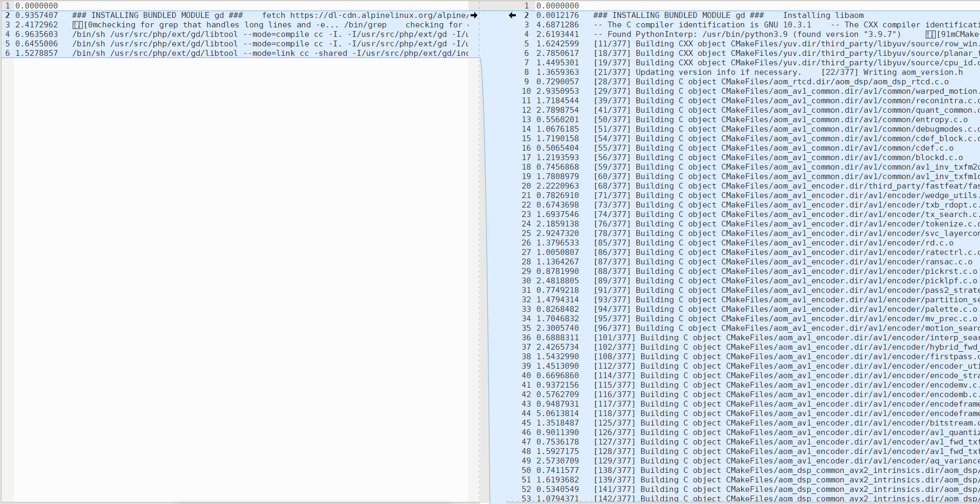The height and width of the screenshot is (504, 980).
Task: Click the right-pointing merge arrow on left pane
Action: pos(475,15)
